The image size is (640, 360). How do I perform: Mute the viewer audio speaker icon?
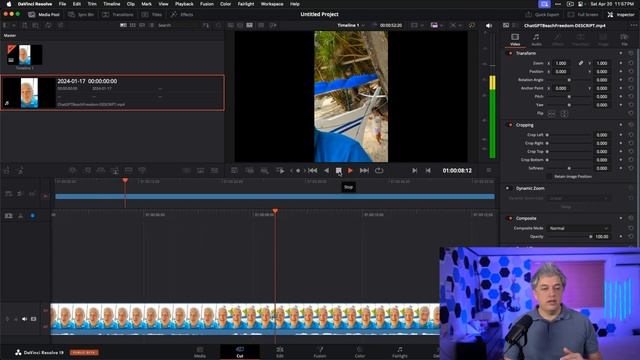click(x=489, y=25)
